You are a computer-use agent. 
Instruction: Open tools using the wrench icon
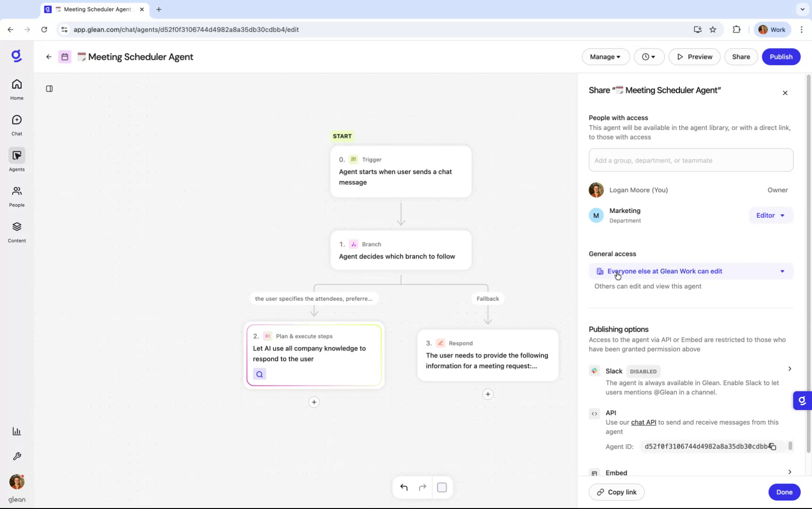point(17,456)
